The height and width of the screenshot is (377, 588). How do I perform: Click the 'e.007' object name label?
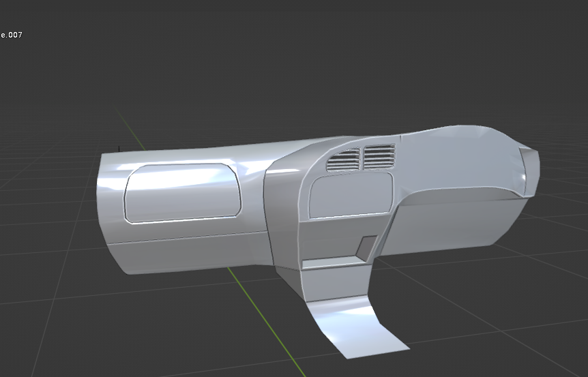pyautogui.click(x=11, y=35)
